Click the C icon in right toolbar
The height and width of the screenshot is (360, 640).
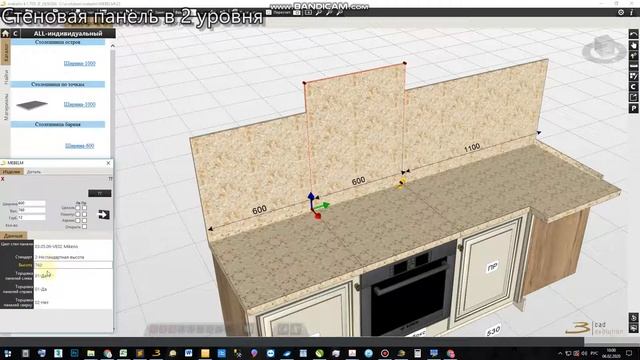click(x=633, y=87)
